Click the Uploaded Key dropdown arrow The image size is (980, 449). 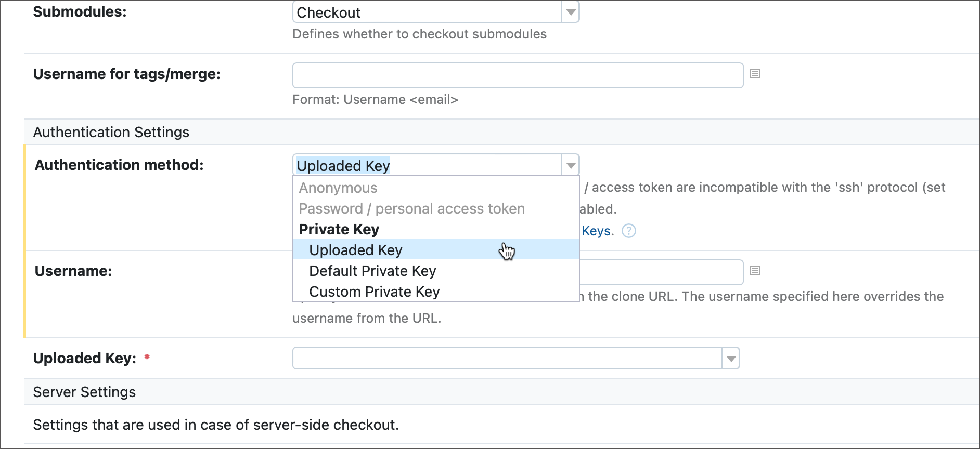tap(730, 358)
